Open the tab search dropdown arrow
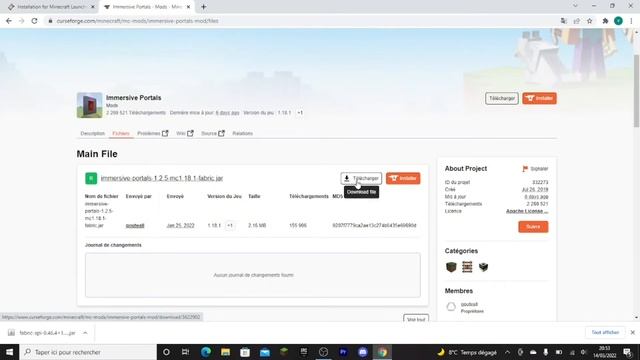The image size is (640, 360). tap(575, 6)
